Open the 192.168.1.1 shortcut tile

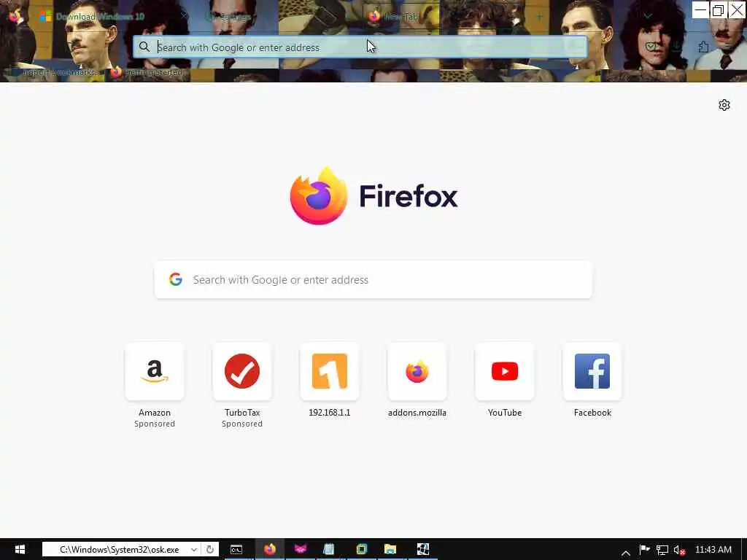[330, 371]
